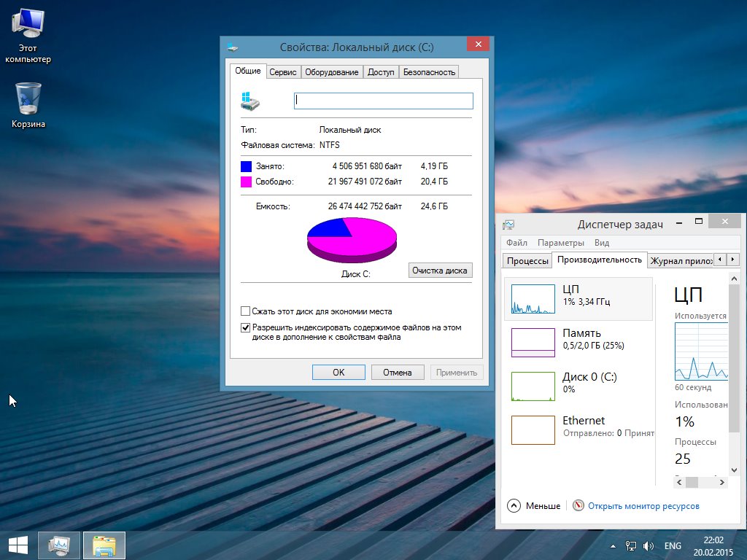Click the network tray icon

(x=631, y=545)
